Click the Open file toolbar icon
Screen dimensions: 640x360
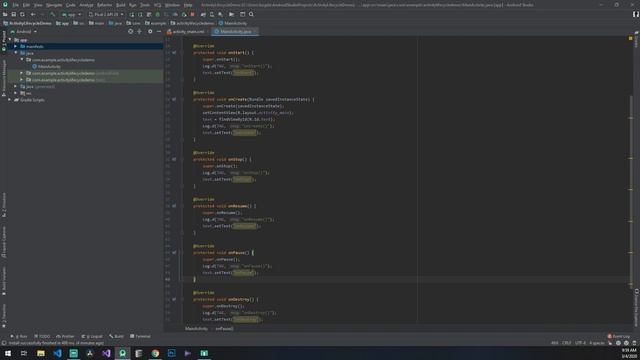[5, 14]
